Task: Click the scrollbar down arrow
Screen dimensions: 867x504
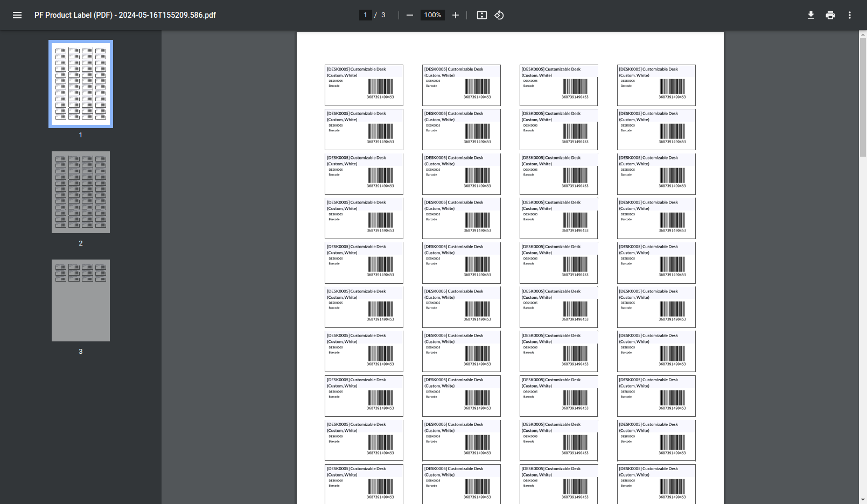Action: tap(863, 499)
